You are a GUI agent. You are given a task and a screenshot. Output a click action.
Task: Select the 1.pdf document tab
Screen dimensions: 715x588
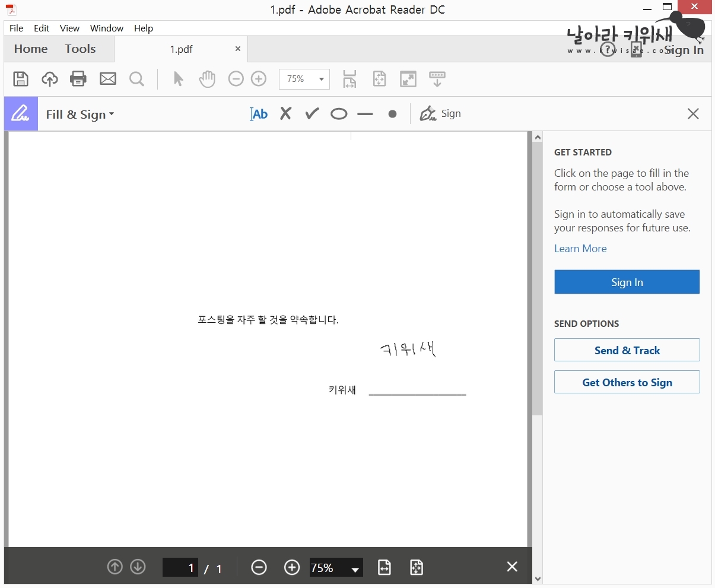pos(181,49)
